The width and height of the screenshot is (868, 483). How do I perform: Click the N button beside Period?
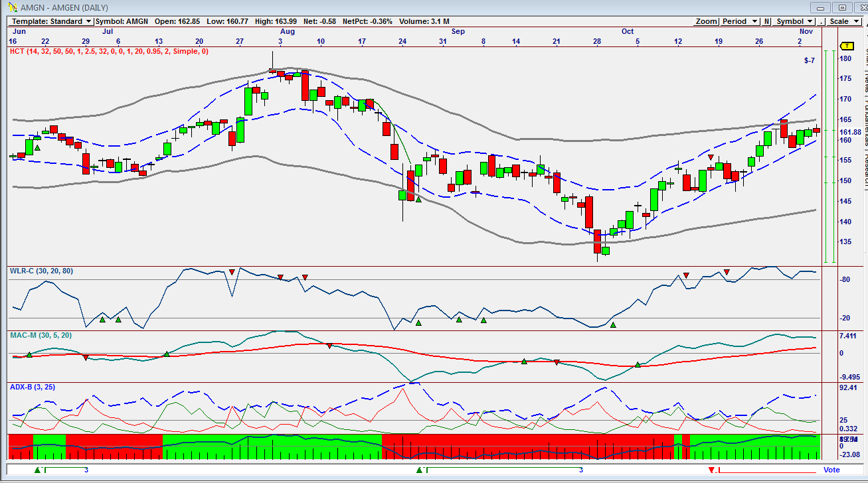[766, 21]
